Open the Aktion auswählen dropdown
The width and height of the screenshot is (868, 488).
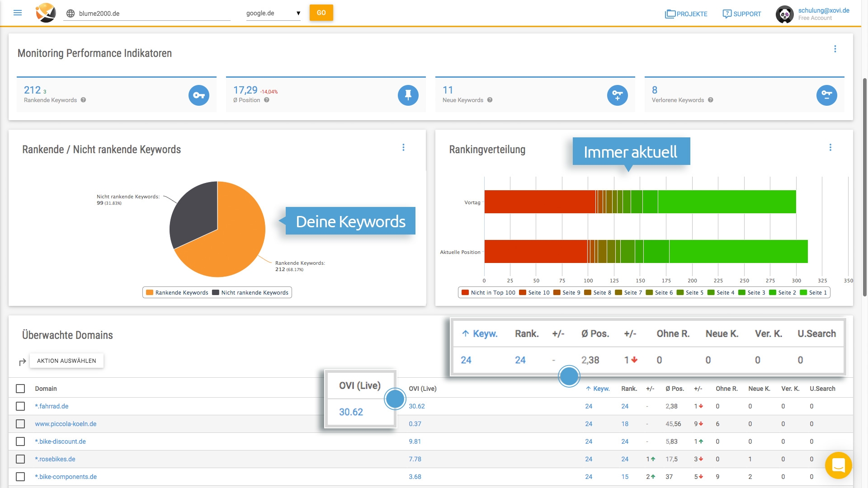66,361
